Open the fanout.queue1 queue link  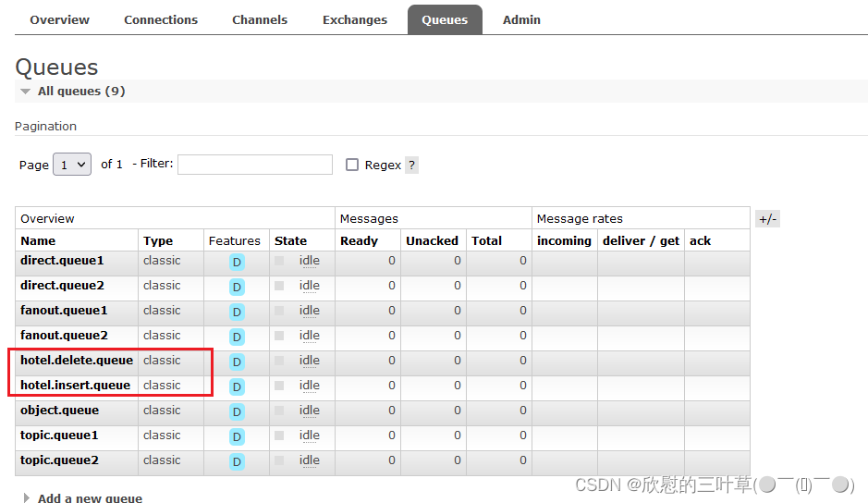[x=64, y=311]
